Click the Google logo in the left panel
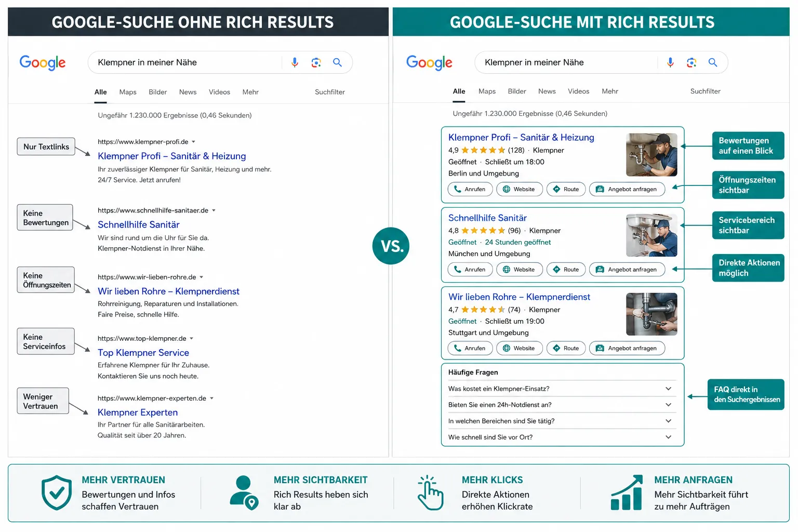This screenshot has width=798, height=532. pos(43,63)
